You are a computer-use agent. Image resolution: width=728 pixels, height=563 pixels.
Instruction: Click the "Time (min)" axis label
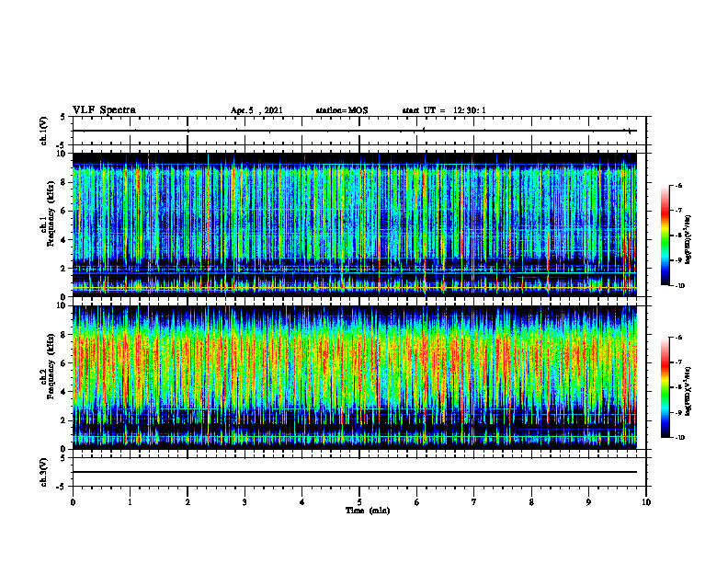[x=368, y=511]
